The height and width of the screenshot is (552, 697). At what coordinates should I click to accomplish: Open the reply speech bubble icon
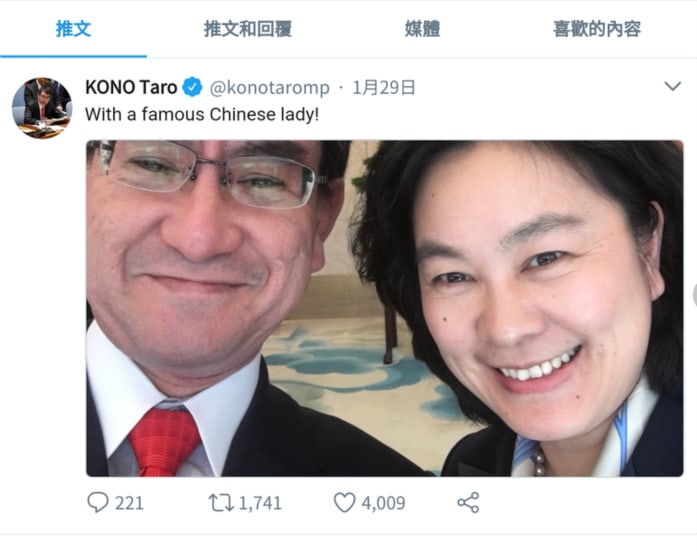(x=98, y=503)
